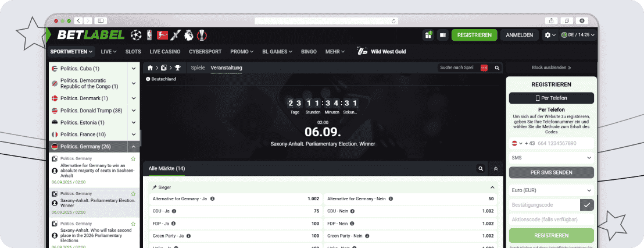Click the Aktionscode input field
This screenshot has height=248, width=644.
point(552,219)
